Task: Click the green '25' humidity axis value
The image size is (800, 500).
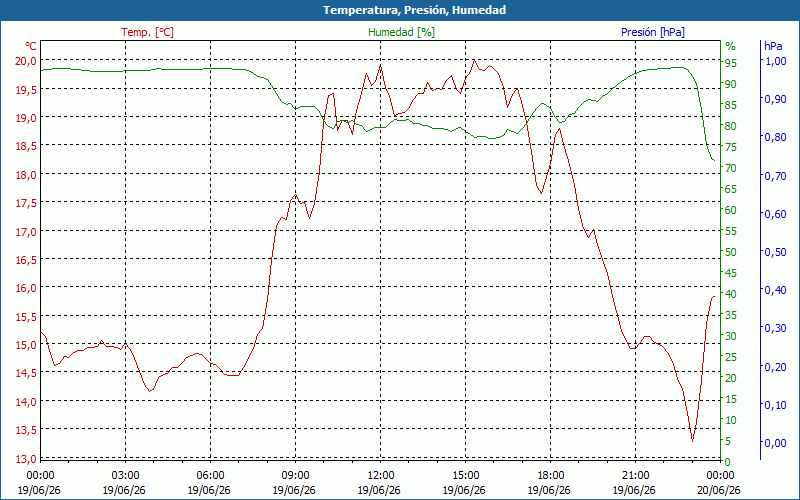Action: 731,357
